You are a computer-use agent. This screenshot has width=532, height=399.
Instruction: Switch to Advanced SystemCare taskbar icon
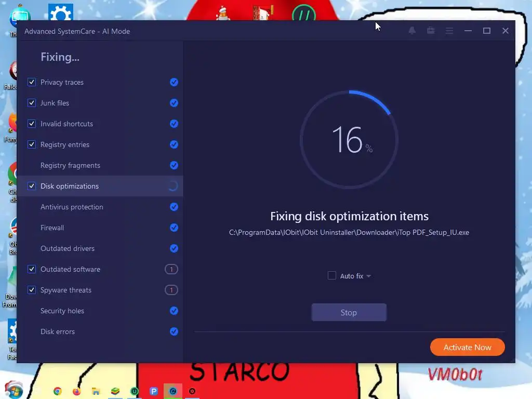tap(173, 391)
